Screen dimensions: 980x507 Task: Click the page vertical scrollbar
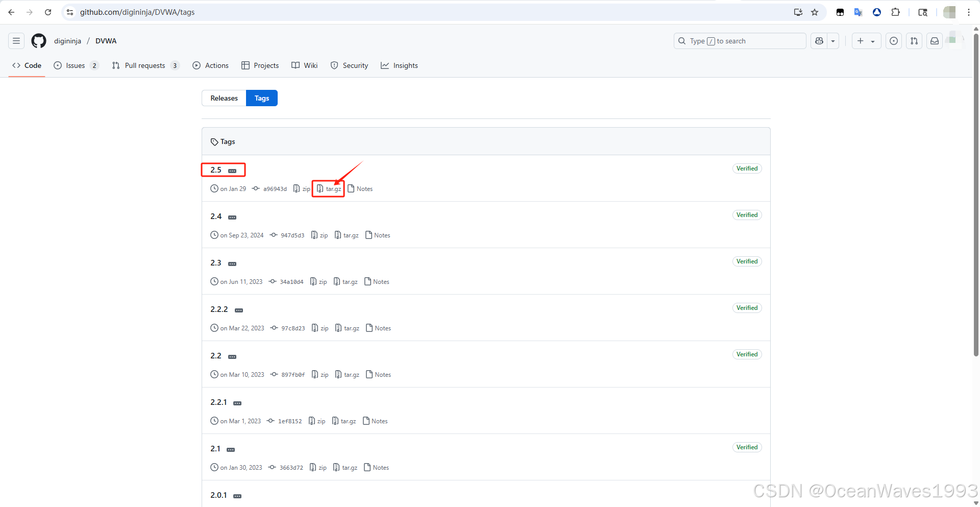(976, 194)
